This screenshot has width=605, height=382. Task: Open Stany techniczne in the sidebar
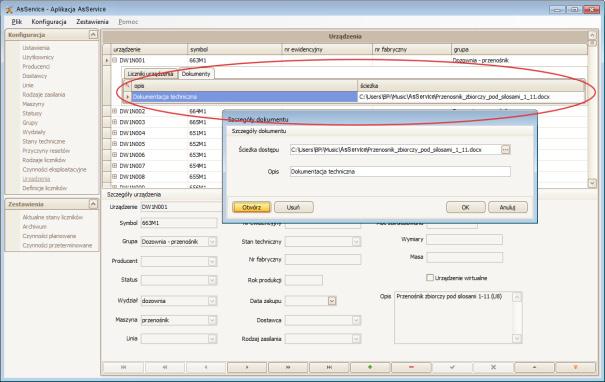pos(44,141)
